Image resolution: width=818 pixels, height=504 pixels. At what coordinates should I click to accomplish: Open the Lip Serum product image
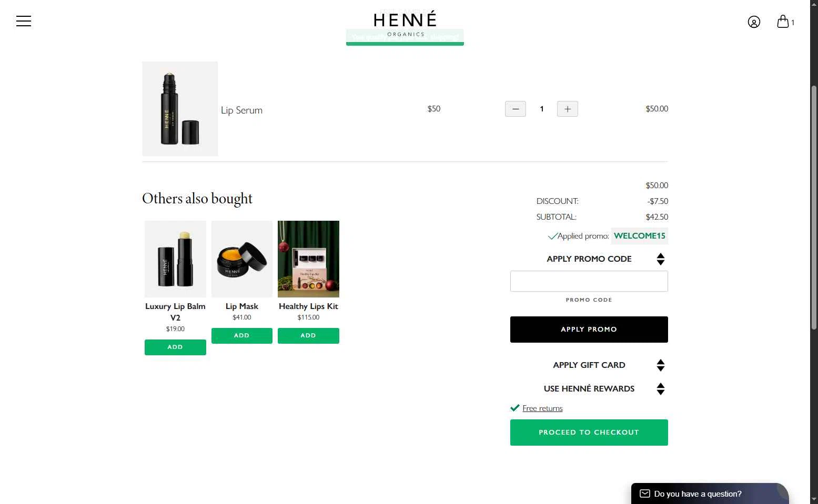pos(180,109)
